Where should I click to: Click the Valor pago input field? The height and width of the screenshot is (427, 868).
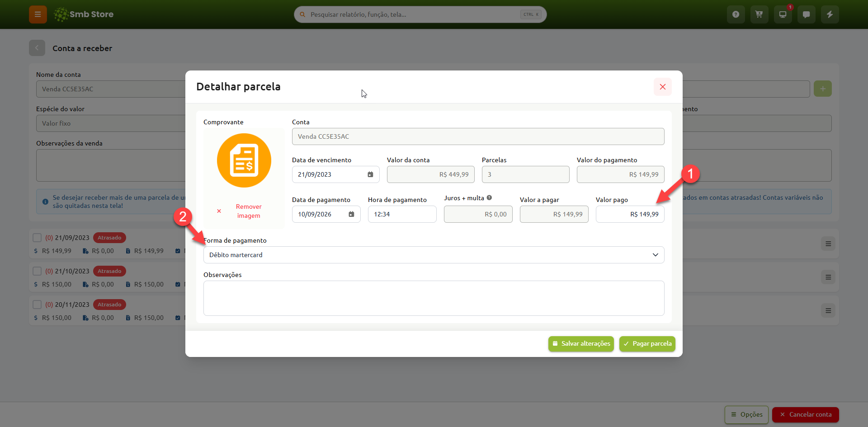(630, 214)
